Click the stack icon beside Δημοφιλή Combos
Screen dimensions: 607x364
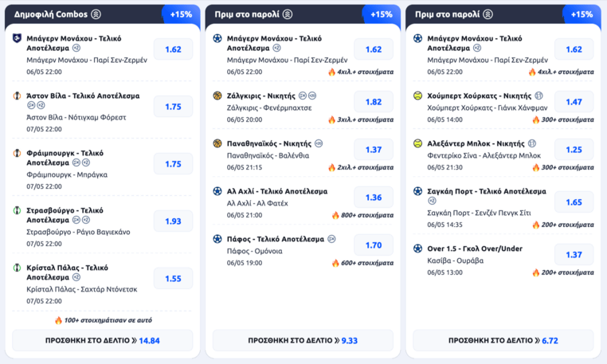click(96, 14)
